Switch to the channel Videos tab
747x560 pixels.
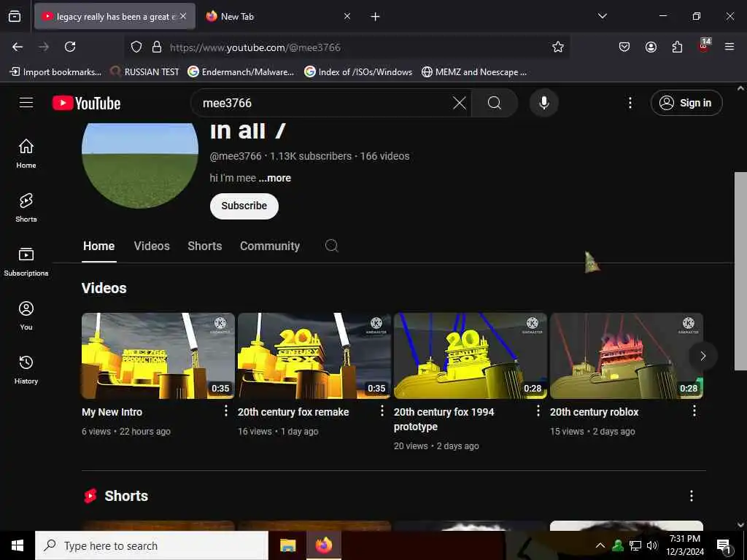pos(152,246)
